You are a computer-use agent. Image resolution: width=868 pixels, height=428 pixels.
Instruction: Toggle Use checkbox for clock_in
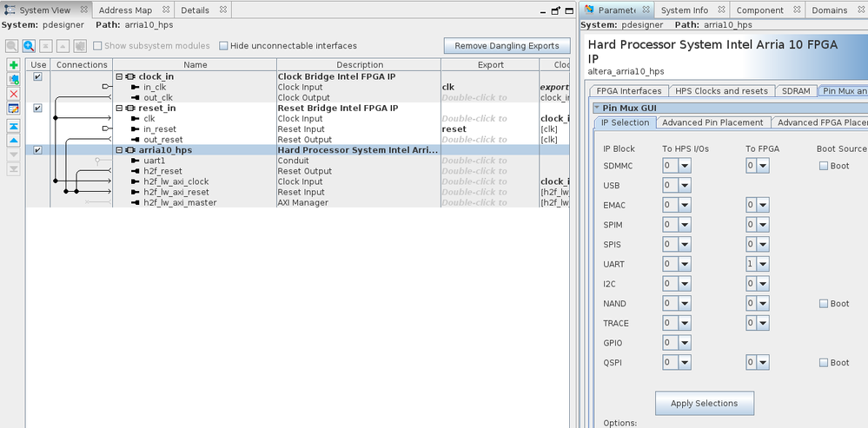coord(37,77)
